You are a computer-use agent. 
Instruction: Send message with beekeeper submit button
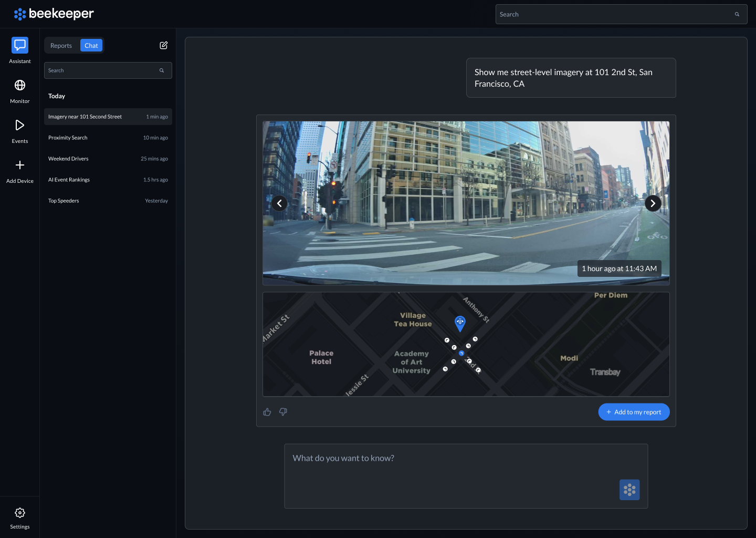pos(629,490)
